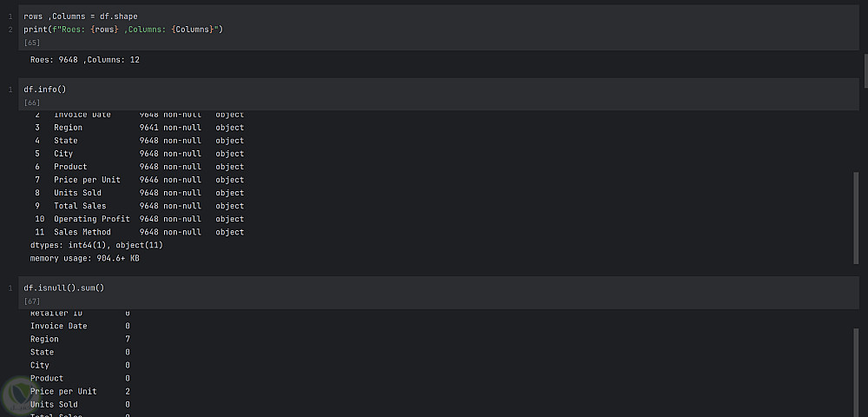
Task: Click execution count [66]
Action: click(x=32, y=103)
